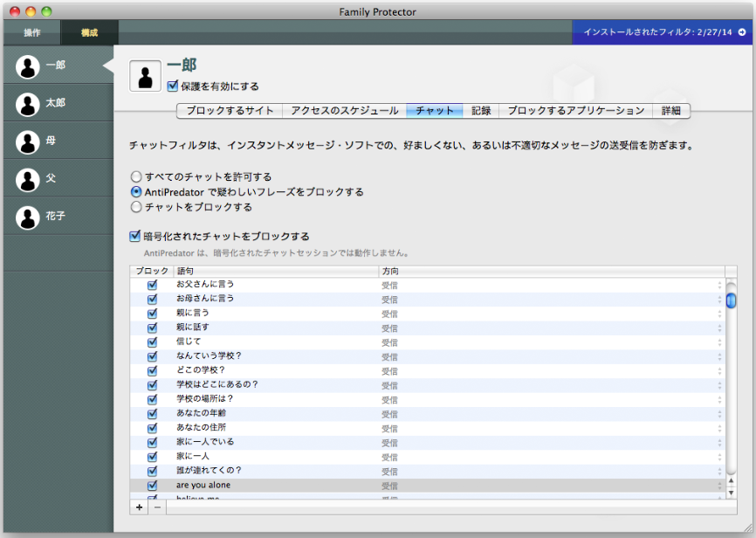
Task: Click scroll down arrow of phrase list
Action: pyautogui.click(x=731, y=493)
